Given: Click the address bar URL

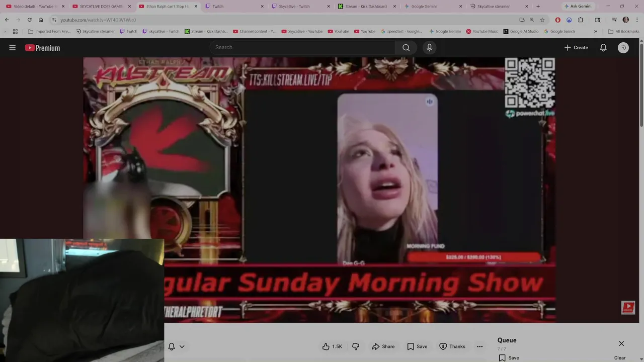Looking at the screenshot, I should click(x=98, y=20).
